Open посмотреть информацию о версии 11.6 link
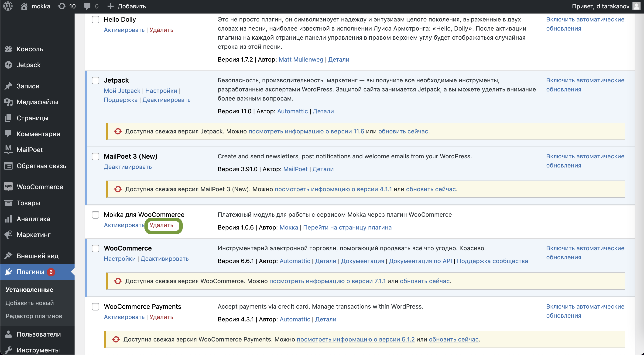644x355 pixels. (306, 132)
